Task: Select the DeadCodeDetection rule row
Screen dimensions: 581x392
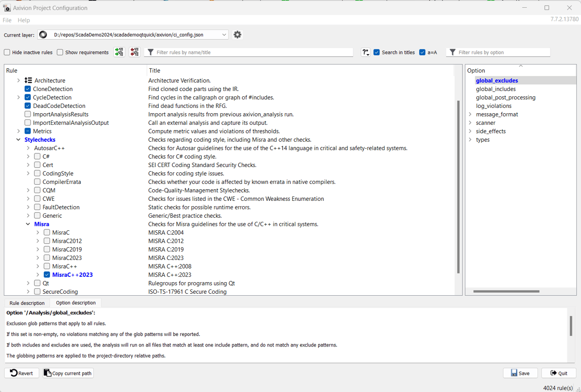Action: coord(59,106)
